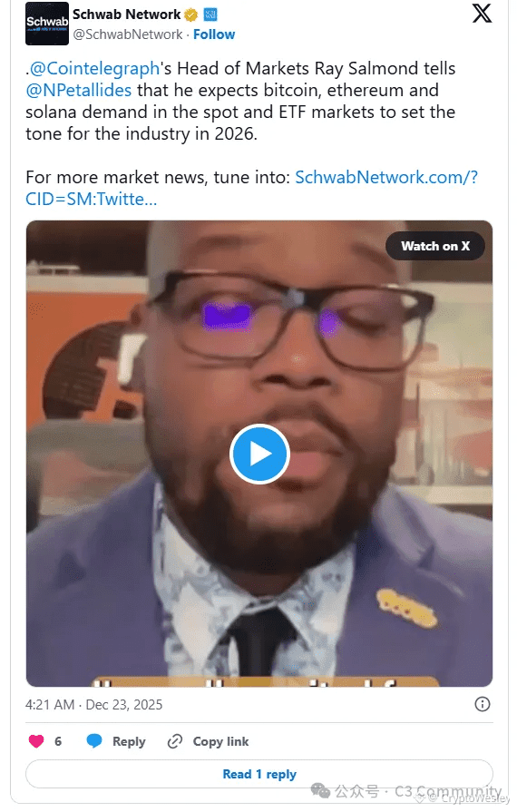This screenshot has width=517, height=812.
Task: Click Read 1 reply button
Action: pyautogui.click(x=259, y=774)
